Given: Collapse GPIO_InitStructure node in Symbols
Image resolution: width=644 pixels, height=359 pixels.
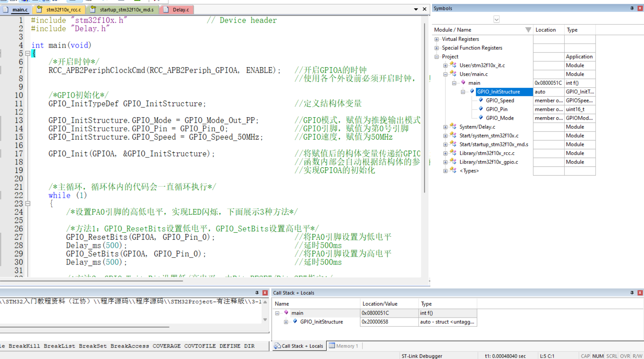Looking at the screenshot, I should pyautogui.click(x=463, y=92).
